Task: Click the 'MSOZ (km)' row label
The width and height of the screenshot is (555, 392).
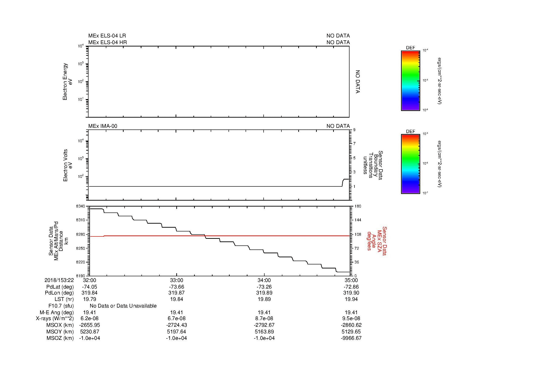Action: [x=60, y=338]
